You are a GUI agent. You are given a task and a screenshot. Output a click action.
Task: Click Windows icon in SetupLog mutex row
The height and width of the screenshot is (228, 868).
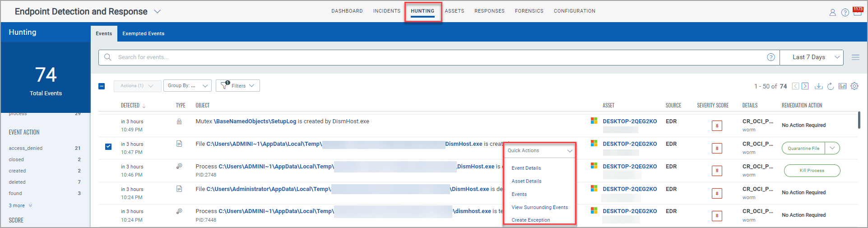594,121
